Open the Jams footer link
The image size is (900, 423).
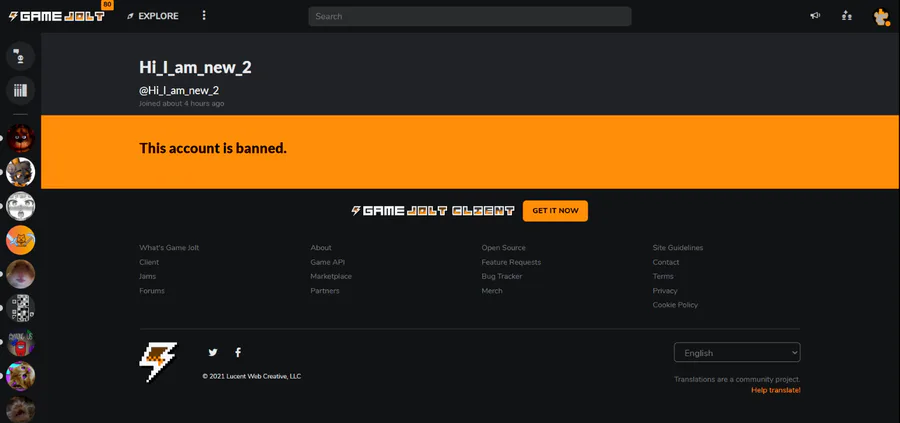[148, 277]
